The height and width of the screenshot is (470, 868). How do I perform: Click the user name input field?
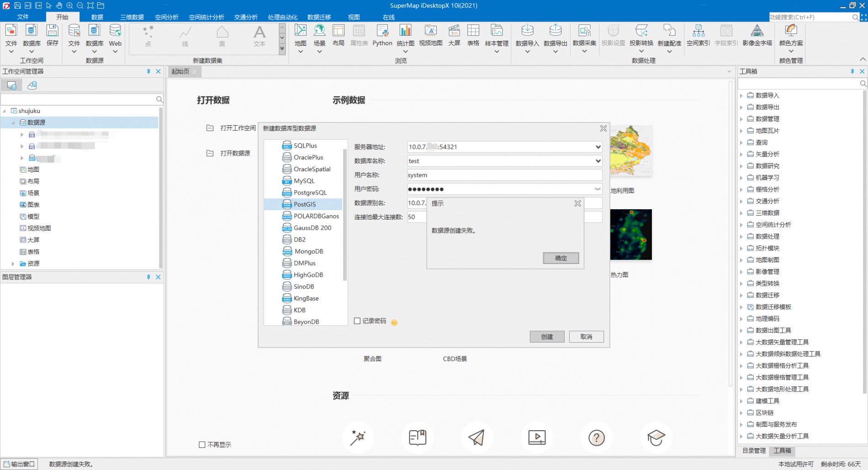(x=504, y=175)
